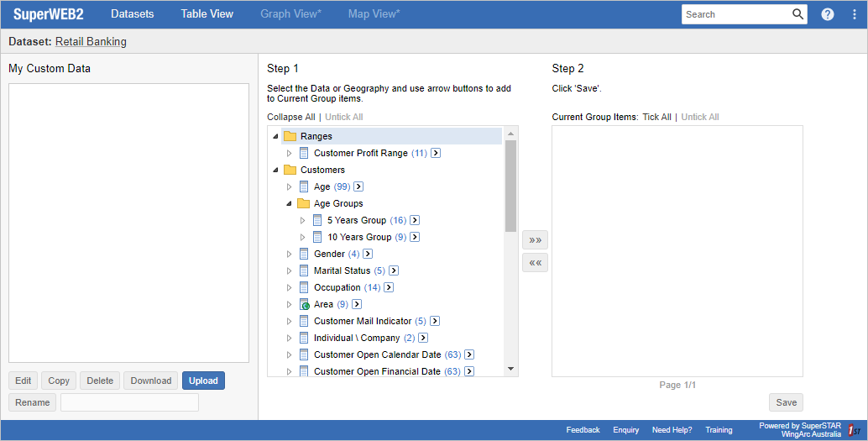This screenshot has height=441, width=868.
Task: Click the arrow icon next to Gender
Action: [368, 254]
